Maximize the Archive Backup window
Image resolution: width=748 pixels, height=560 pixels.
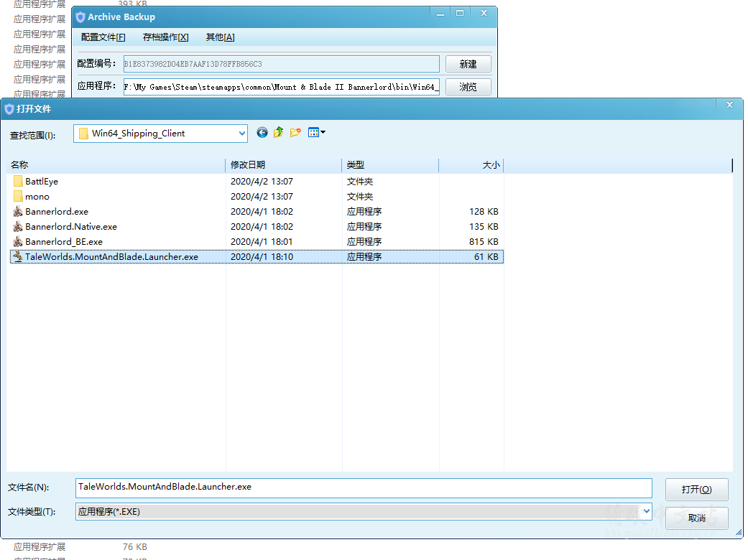[460, 14]
